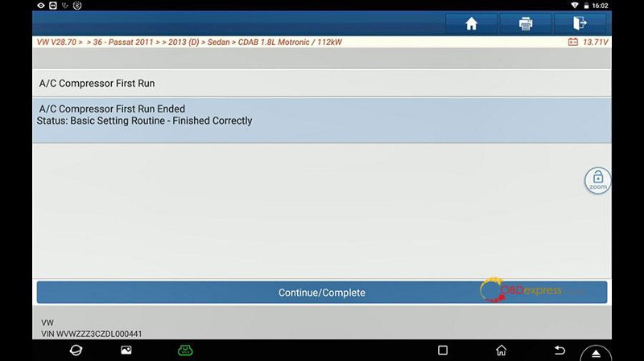Tap the 16:02 clock in status bar
Image resolution: width=644 pixels, height=361 pixels.
pos(600,6)
